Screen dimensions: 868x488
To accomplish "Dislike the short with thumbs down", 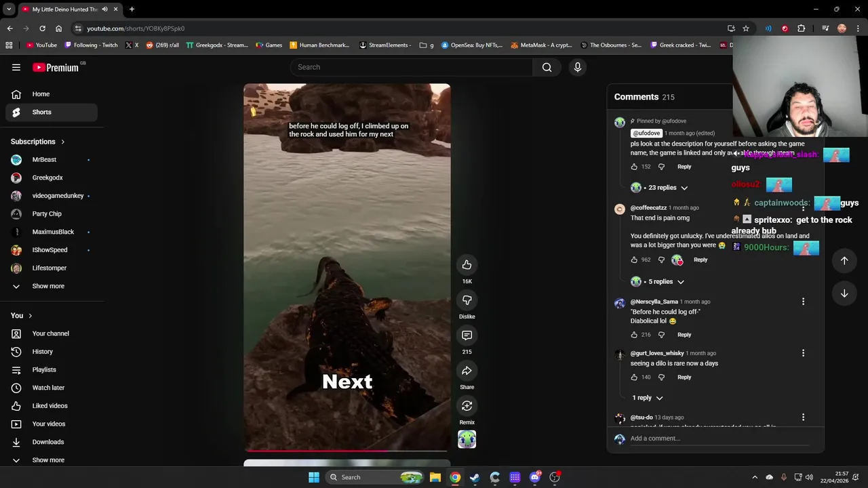I will coord(467,300).
